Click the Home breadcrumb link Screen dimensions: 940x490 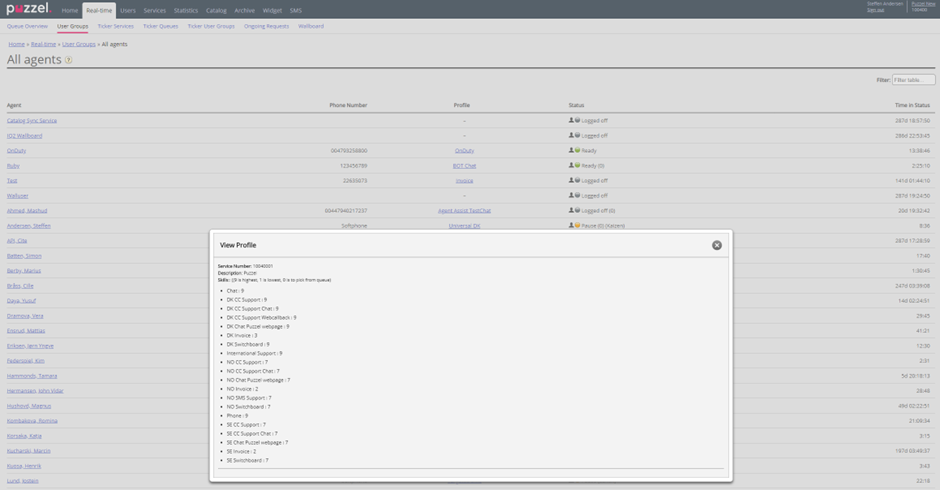(x=16, y=44)
